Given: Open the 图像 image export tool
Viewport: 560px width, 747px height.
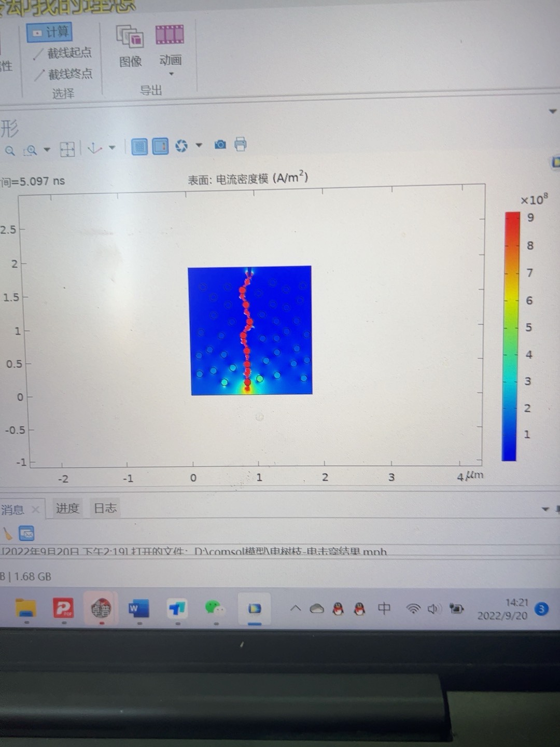Looking at the screenshot, I should click(130, 47).
